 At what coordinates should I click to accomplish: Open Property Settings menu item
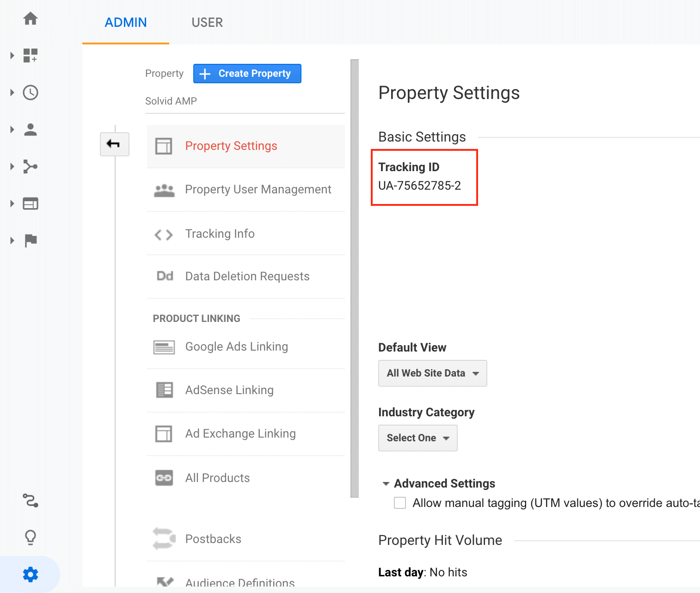tap(246, 146)
